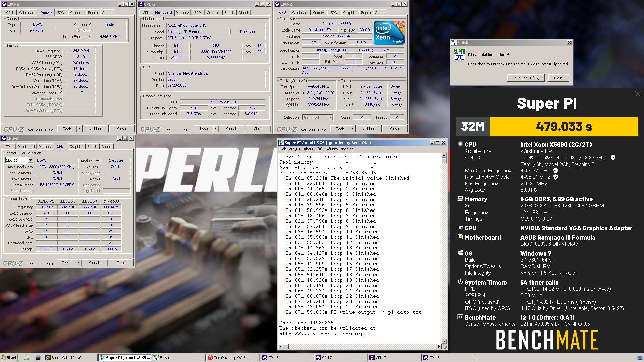Click Affinity: Not Set in Super PI menu
The height and width of the screenshot is (362, 644).
tap(339, 149)
